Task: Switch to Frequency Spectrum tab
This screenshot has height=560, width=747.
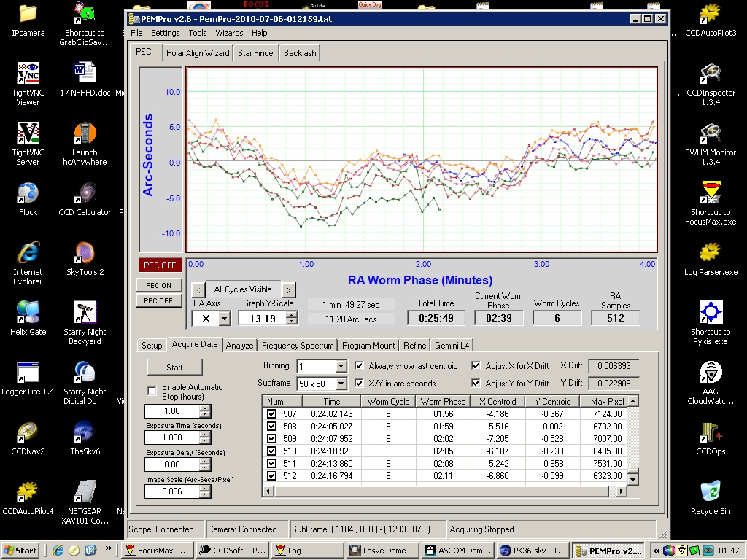Action: (x=298, y=345)
